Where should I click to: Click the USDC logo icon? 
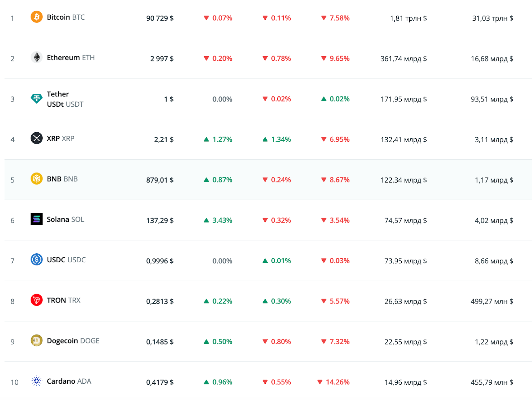pyautogui.click(x=37, y=260)
